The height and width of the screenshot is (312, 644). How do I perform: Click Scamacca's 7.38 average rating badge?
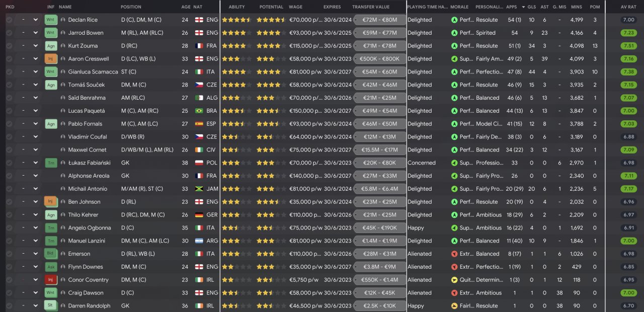click(x=628, y=72)
